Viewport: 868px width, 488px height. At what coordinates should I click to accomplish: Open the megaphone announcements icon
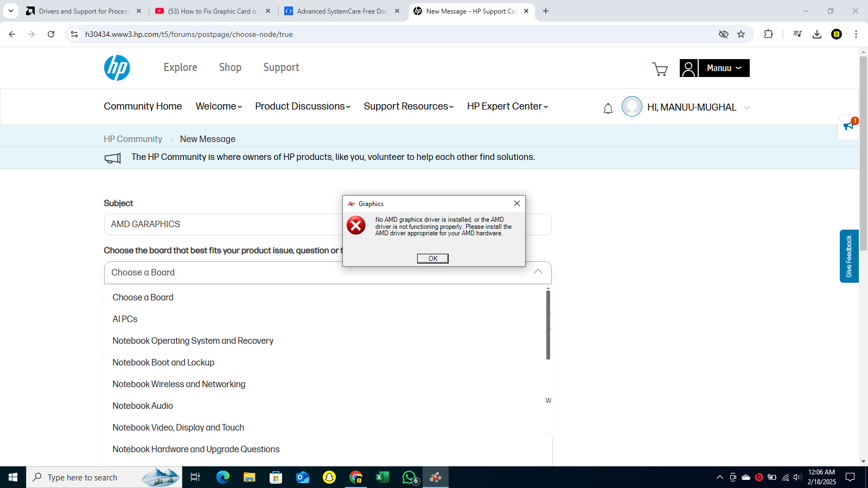(x=848, y=126)
